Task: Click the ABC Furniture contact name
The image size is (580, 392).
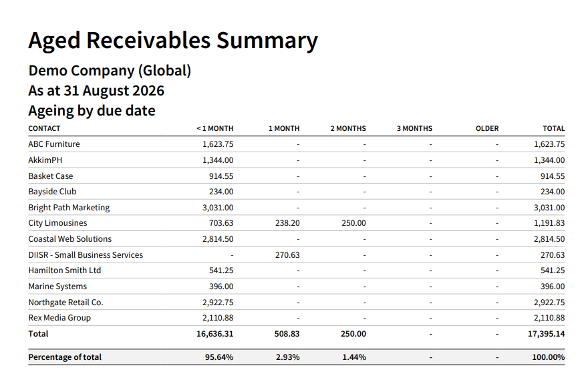Action: click(54, 144)
